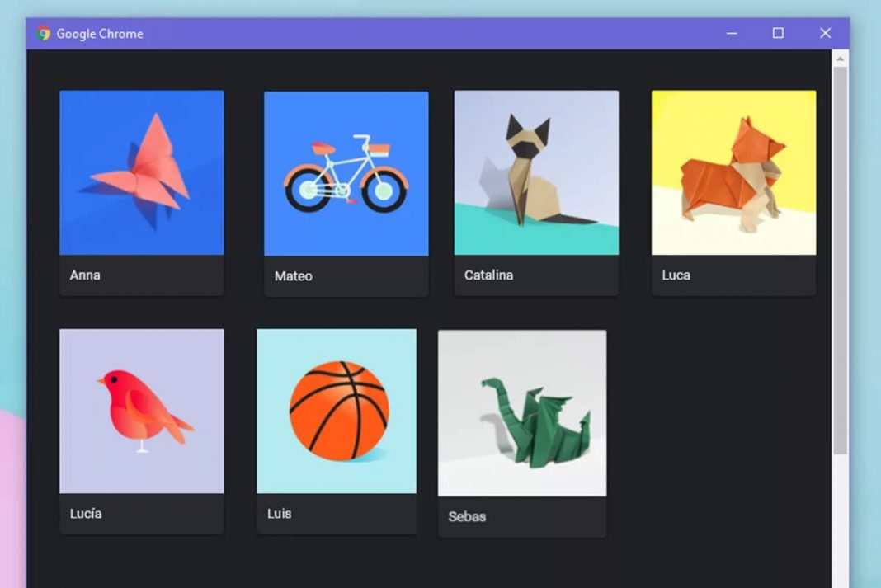Open Anna's butterfly profile avatar
881x588 pixels.
click(x=141, y=171)
